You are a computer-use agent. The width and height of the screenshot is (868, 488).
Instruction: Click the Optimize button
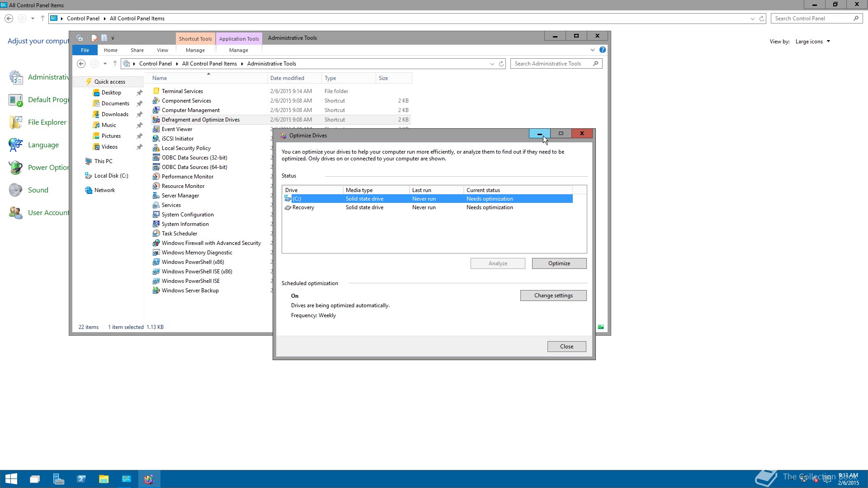pos(559,263)
